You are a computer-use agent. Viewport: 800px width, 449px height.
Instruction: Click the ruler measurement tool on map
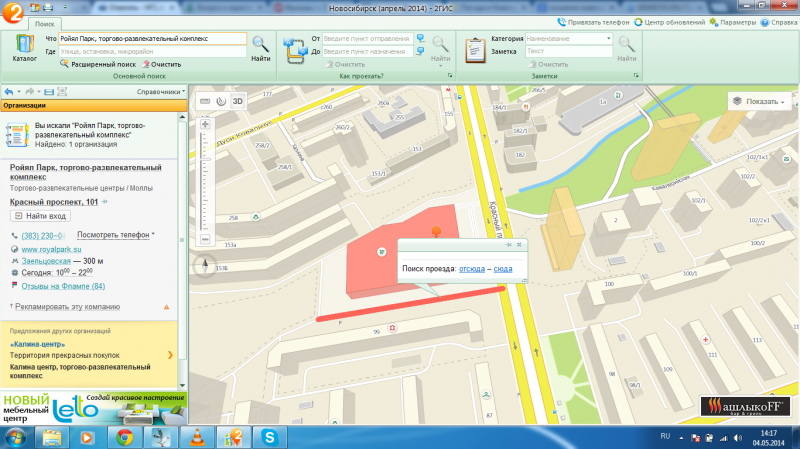[x=204, y=100]
